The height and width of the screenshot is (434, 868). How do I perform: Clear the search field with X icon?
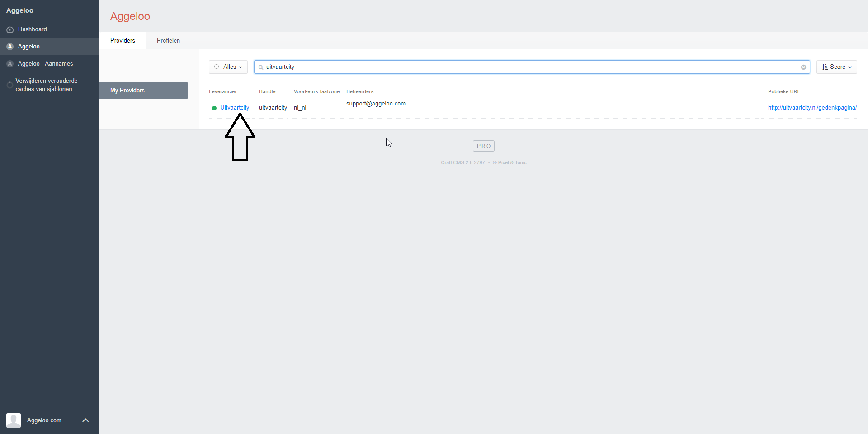click(x=803, y=67)
